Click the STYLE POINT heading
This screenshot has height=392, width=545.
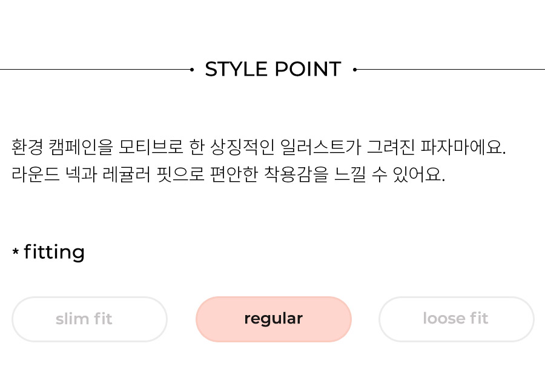tap(273, 69)
